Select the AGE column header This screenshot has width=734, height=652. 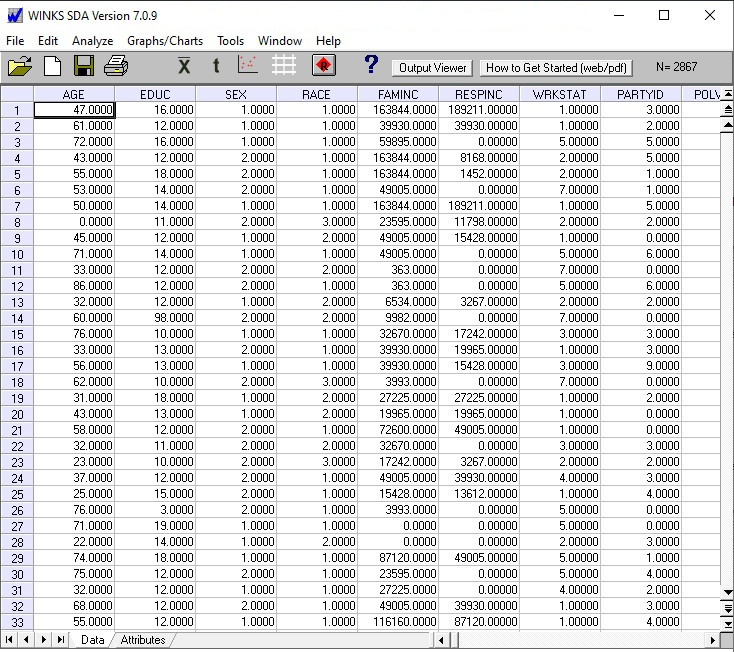pos(74,94)
